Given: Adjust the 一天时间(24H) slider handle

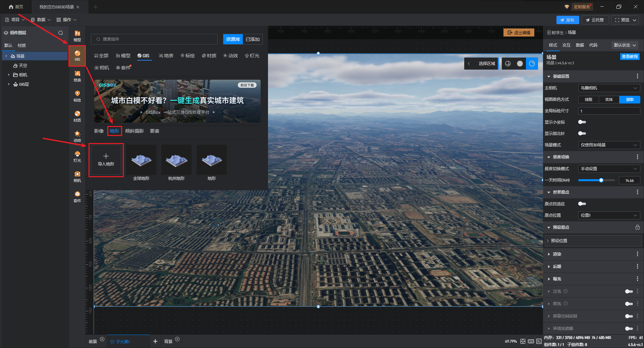Looking at the screenshot, I should [601, 180].
